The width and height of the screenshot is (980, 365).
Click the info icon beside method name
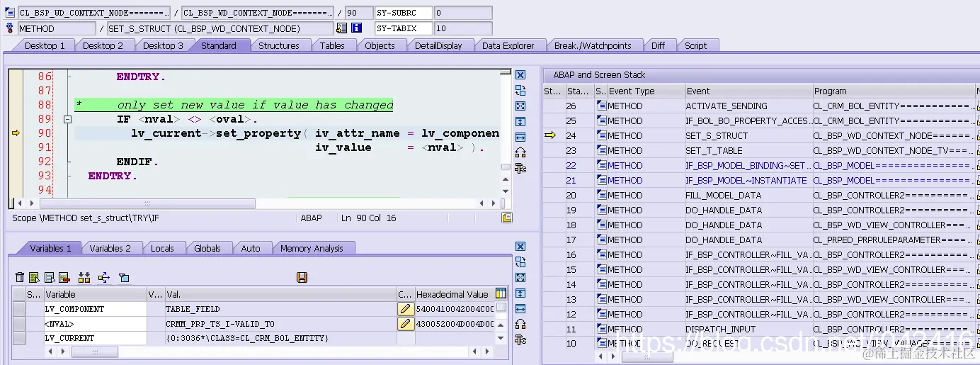click(357, 28)
